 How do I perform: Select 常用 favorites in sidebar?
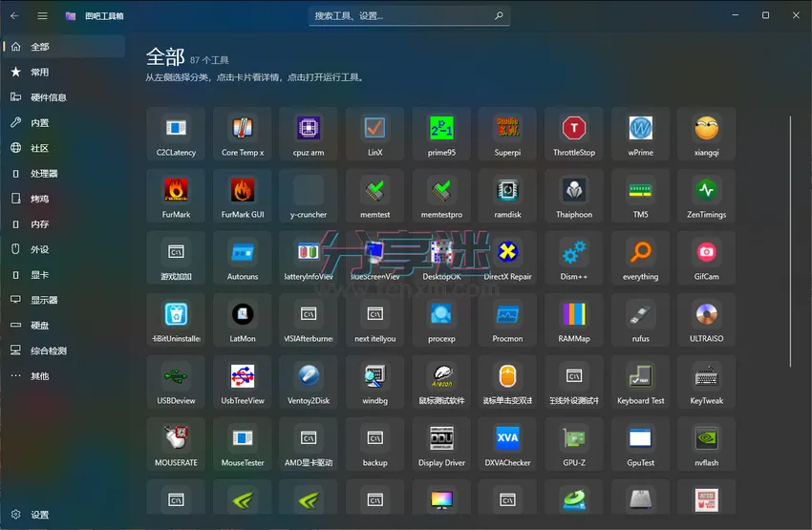[x=64, y=72]
